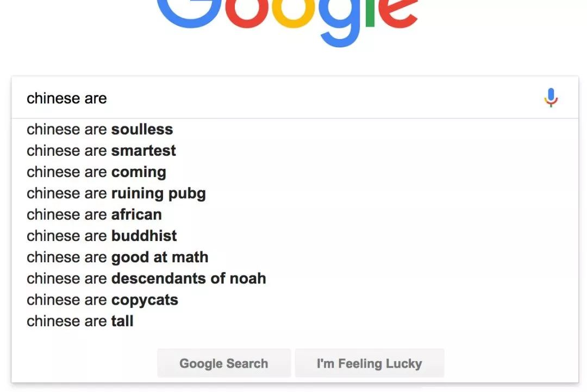The height and width of the screenshot is (392, 587).
Task: Select 'chinese are good at math' suggestion
Action: 117,257
